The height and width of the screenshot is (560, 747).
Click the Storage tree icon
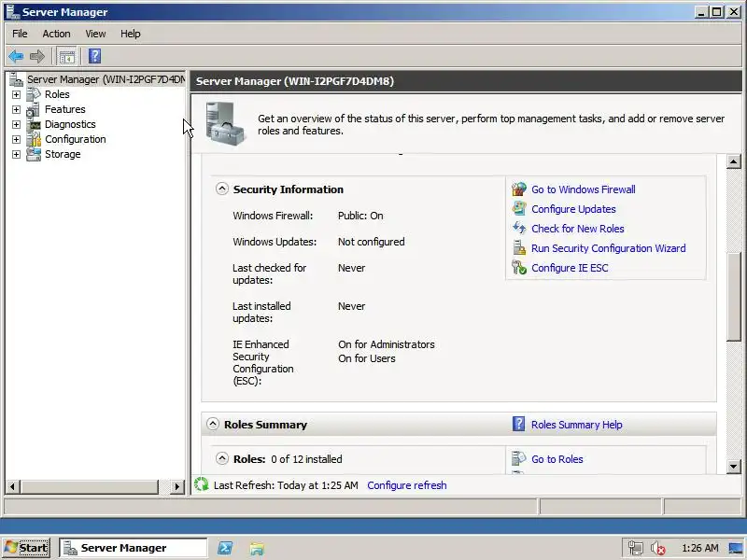(34, 154)
